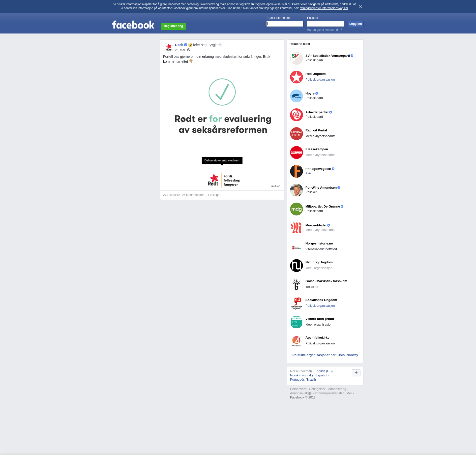Open the FriFagbevegelse avatar
The image size is (476, 455).
pos(297,171)
